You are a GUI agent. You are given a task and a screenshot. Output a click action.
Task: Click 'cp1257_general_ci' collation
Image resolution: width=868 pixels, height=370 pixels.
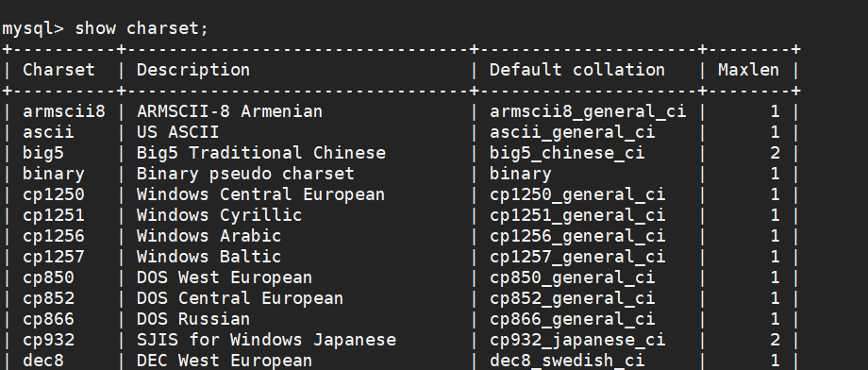(x=577, y=257)
